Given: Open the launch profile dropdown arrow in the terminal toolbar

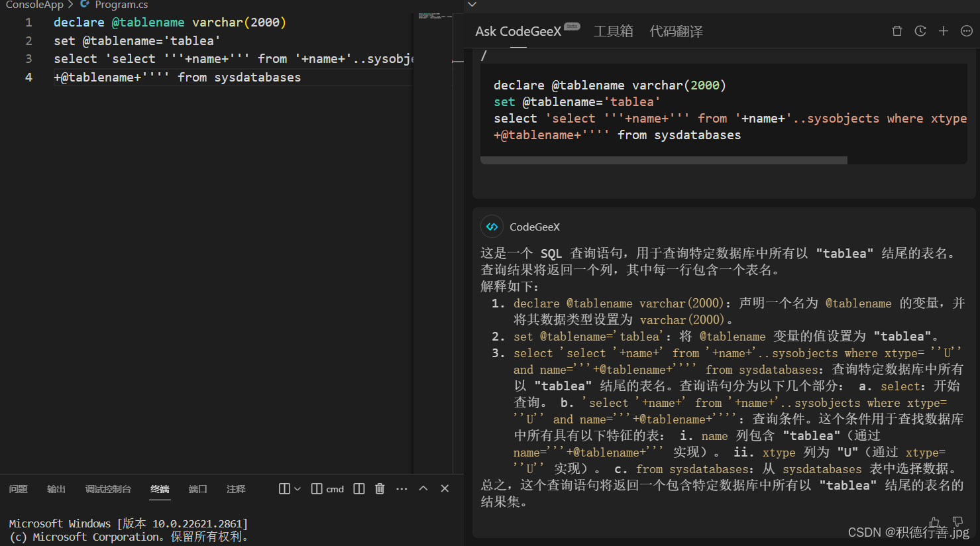Looking at the screenshot, I should coord(298,489).
